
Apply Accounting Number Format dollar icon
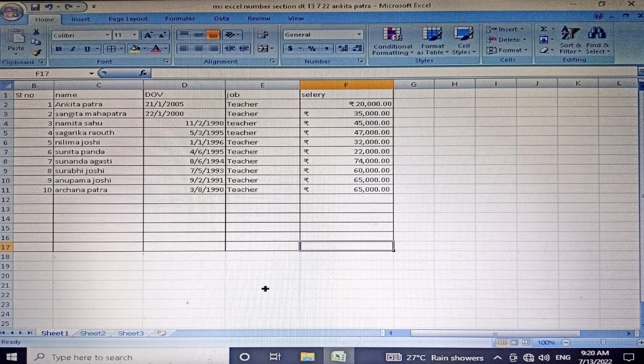pos(290,49)
